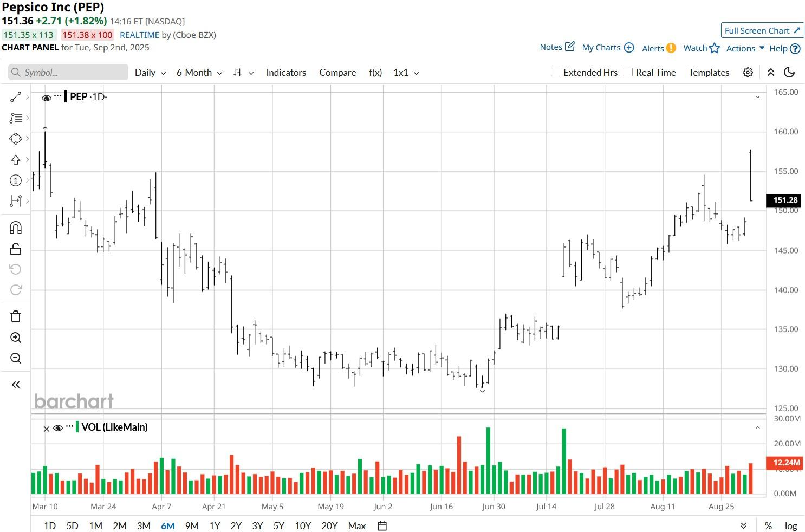Toggle VOL indicator visibility eye
805x532 pixels.
(x=58, y=428)
